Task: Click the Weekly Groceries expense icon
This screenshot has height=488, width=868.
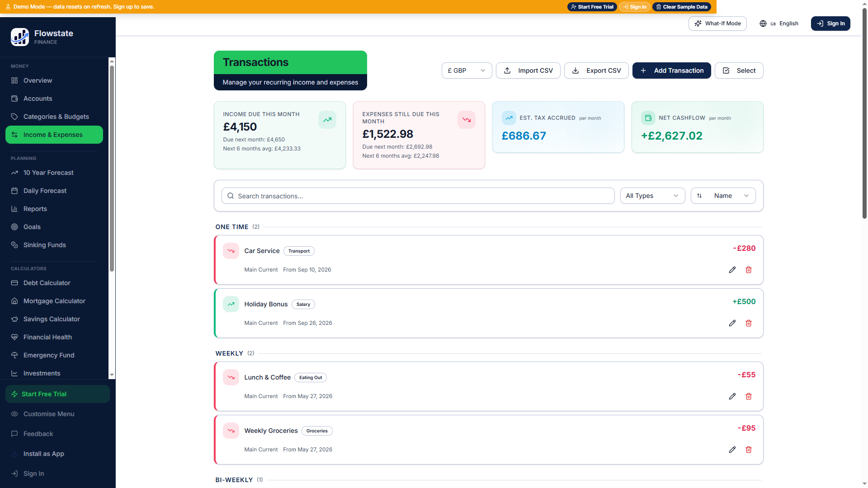Action: pos(231,431)
